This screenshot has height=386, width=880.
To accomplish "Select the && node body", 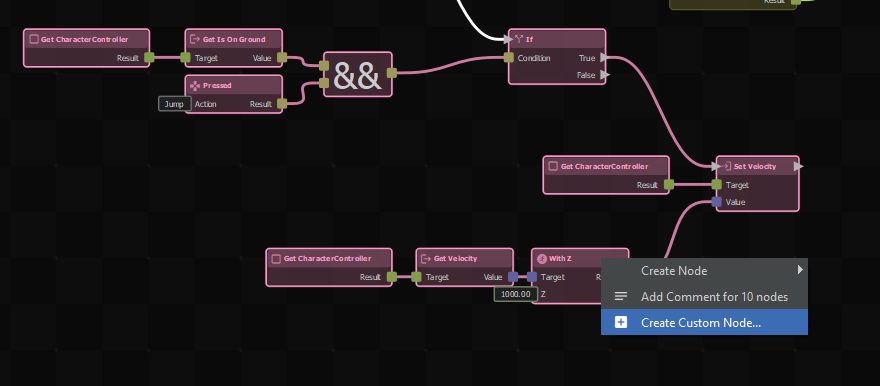I will point(358,74).
